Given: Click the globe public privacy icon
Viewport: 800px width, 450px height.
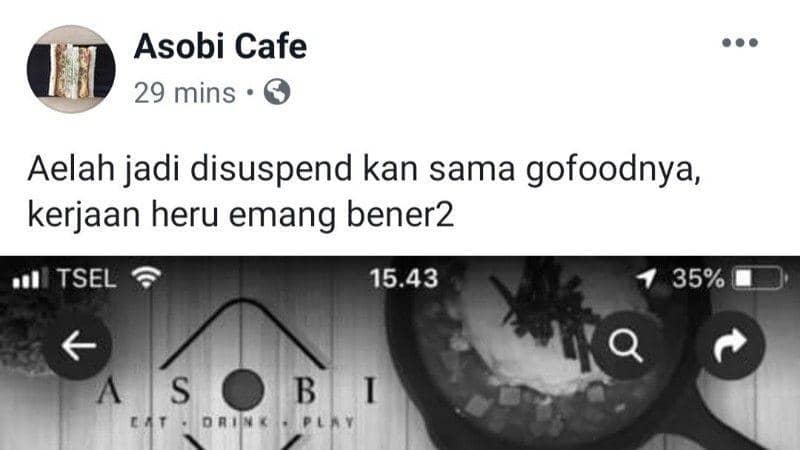Looking at the screenshot, I should 277,92.
